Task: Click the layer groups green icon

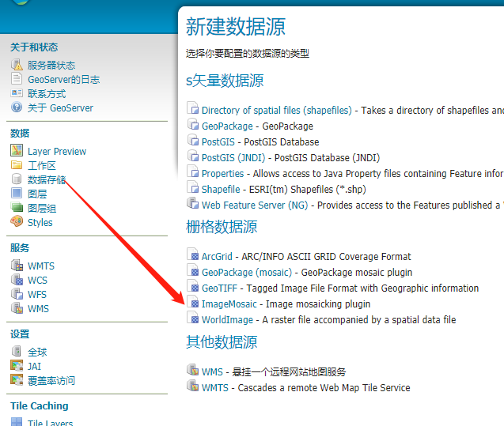Action: (x=17, y=207)
